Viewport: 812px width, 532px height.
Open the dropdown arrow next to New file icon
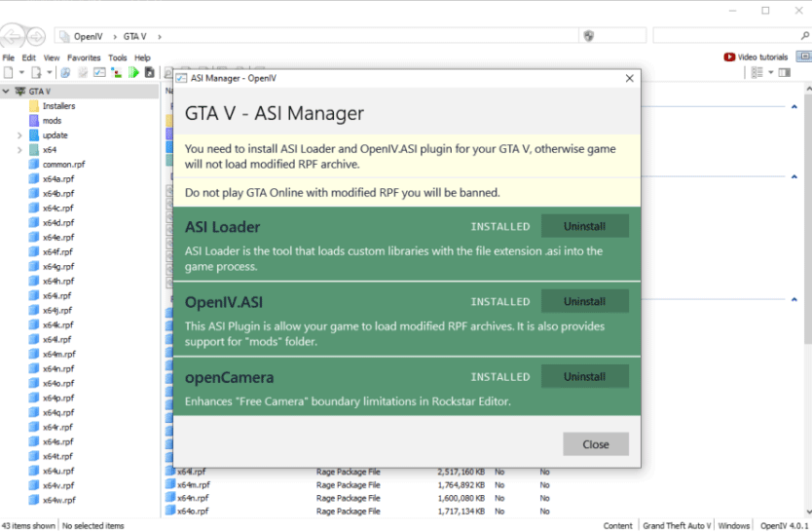[21, 72]
